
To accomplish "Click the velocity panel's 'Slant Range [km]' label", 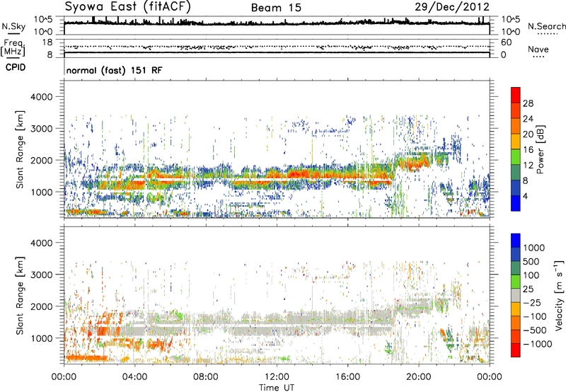I will click(20, 296).
